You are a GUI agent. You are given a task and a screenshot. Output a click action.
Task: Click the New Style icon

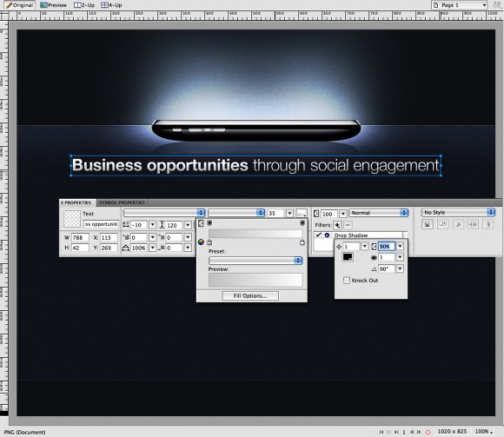[428, 224]
